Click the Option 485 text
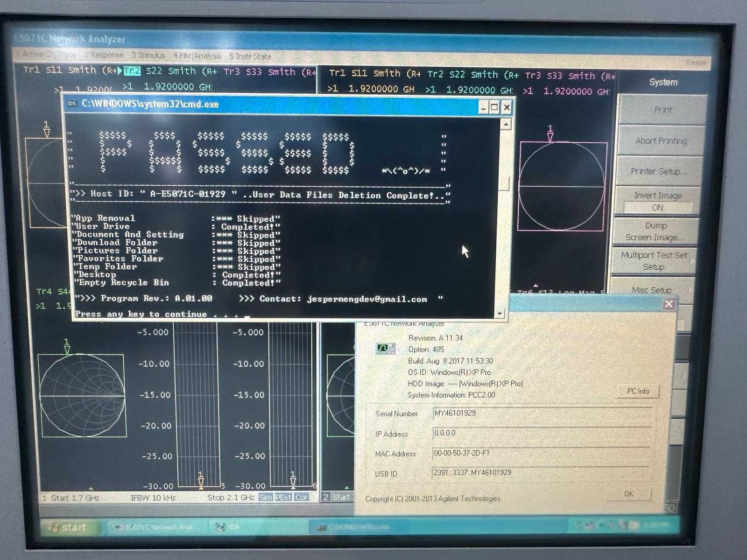Screen dimensions: 747x560 tap(426, 350)
